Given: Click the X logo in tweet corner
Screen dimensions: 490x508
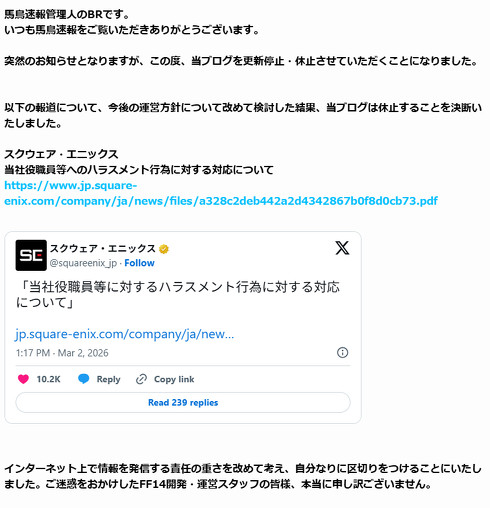Looking at the screenshot, I should pos(342,248).
